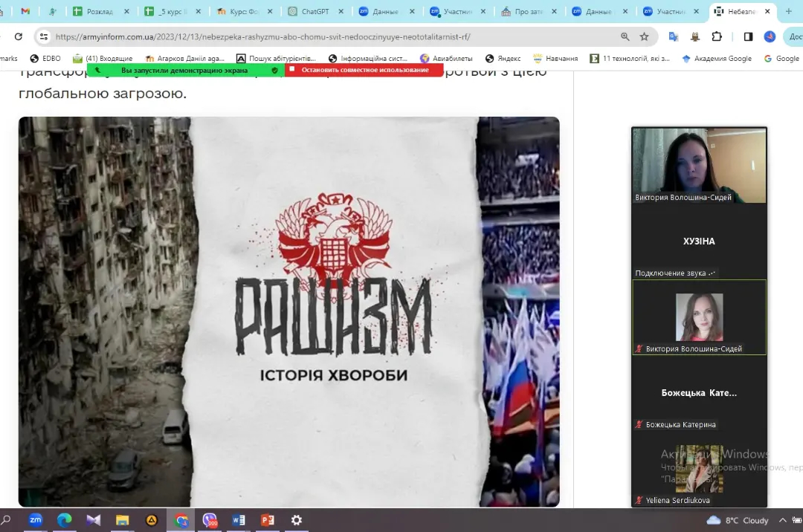Open the Chrome profile avatar
Viewport: 803px width, 532px height.
click(x=770, y=36)
